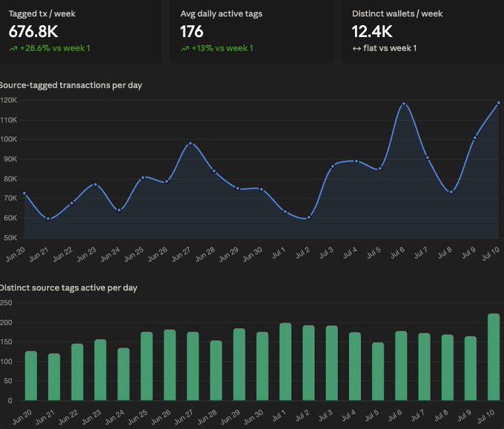Click the Jun 26 bar in tags chart
Screen dimensions: 504x429
[170, 365]
